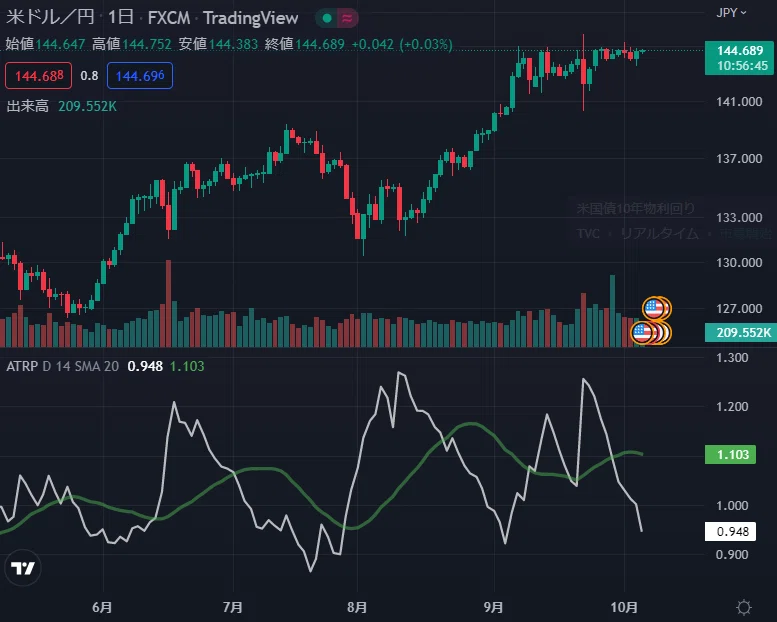The width and height of the screenshot is (777, 622).
Task: Click the 高値 high value 144.752
Action: (147, 44)
